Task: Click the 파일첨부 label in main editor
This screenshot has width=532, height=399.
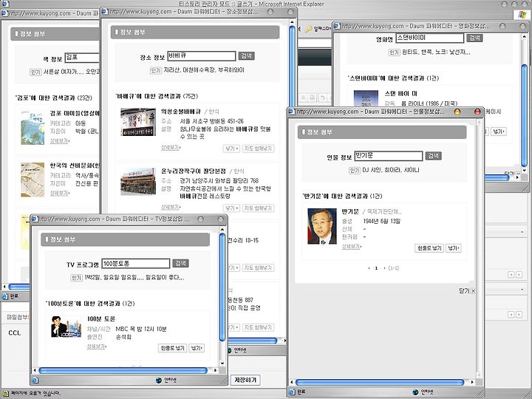Action: tap(18, 317)
